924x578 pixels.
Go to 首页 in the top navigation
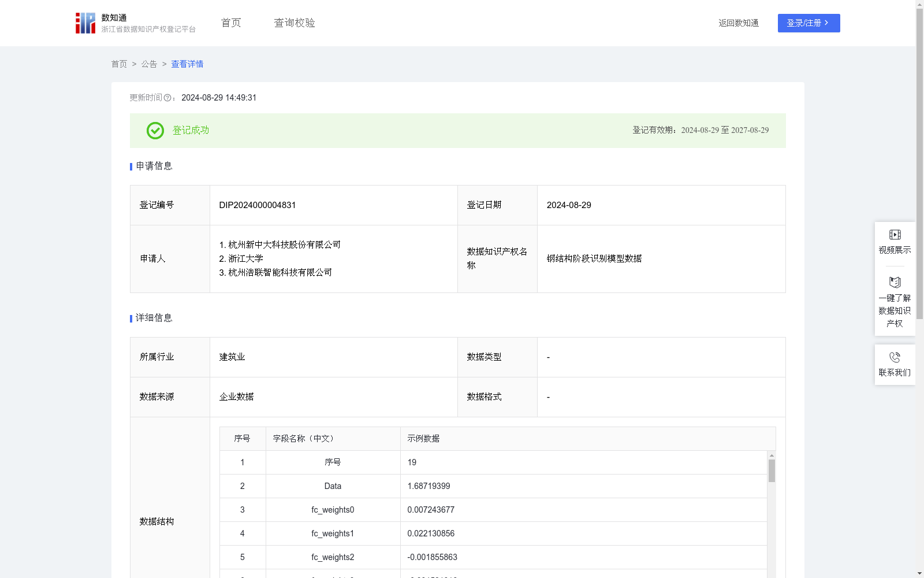point(231,23)
